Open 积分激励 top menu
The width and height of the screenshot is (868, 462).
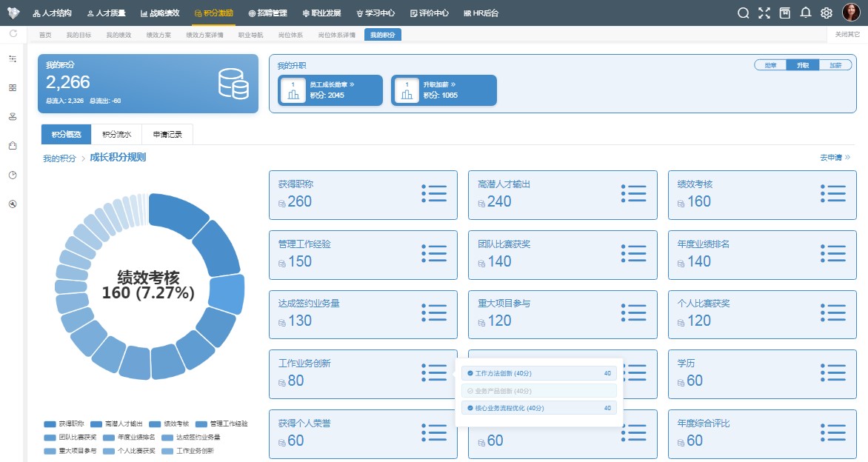coord(213,13)
